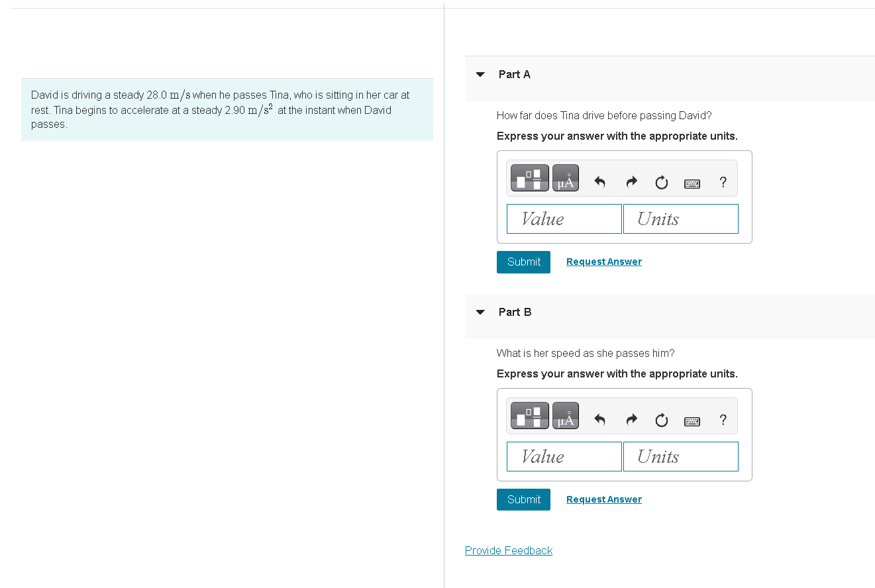This screenshot has height=588, width=875.
Task: Open the templates tool in Part A
Action: click(530, 178)
